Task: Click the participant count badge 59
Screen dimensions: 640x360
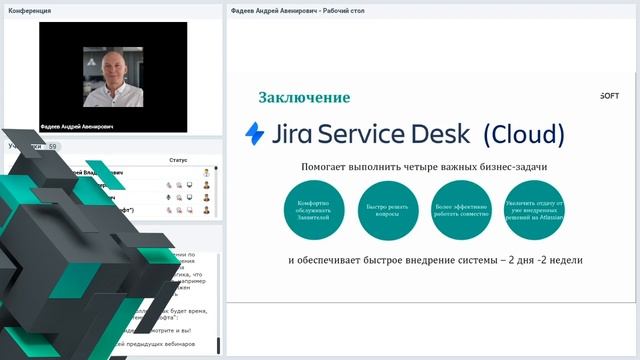Action: (52, 146)
